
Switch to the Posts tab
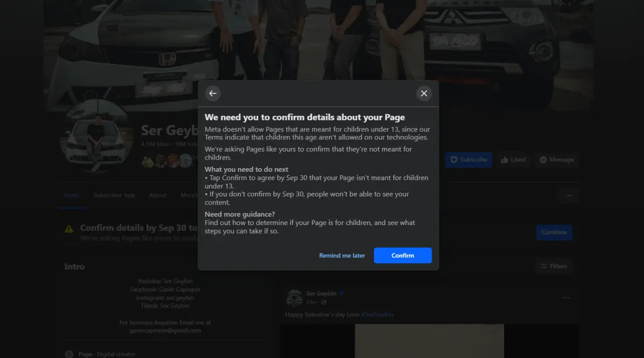pyautogui.click(x=72, y=195)
